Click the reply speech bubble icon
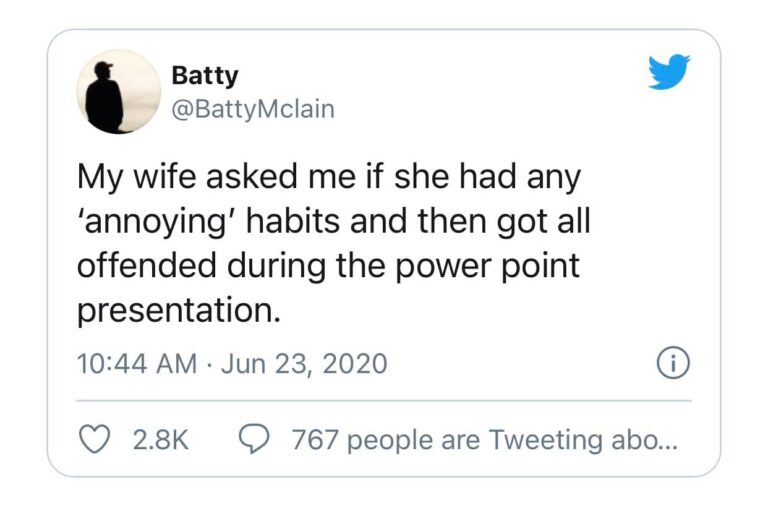The image size is (768, 508). 254,439
